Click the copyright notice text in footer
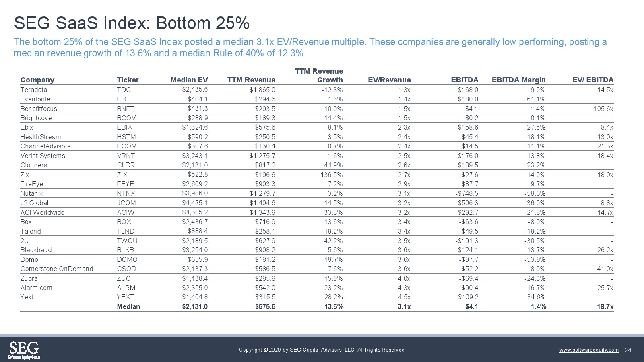The image size is (644, 362). pos(322,350)
